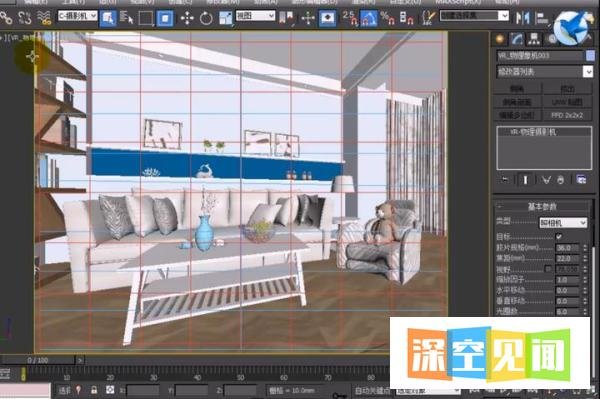The image size is (600, 399).
Task: Click the film gate spinner arrows
Action: (x=585, y=248)
